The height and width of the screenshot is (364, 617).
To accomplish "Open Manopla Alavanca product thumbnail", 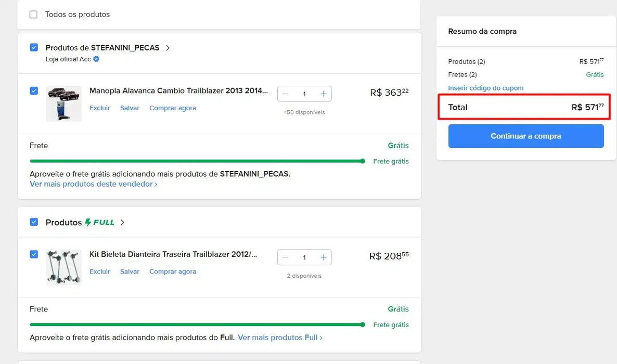I will (63, 103).
